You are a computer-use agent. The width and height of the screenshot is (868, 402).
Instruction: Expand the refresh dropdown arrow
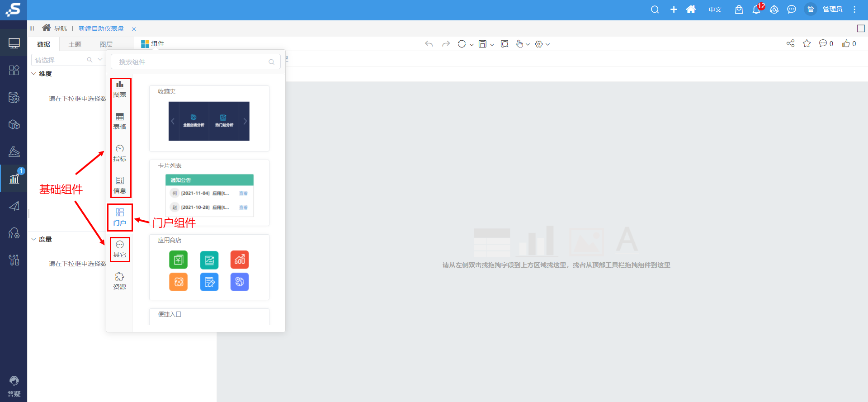click(472, 44)
